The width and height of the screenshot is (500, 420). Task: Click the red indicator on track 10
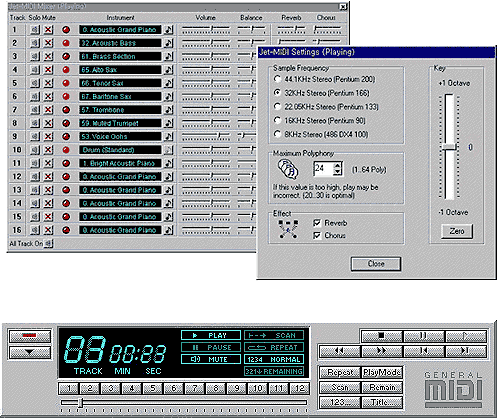point(66,150)
